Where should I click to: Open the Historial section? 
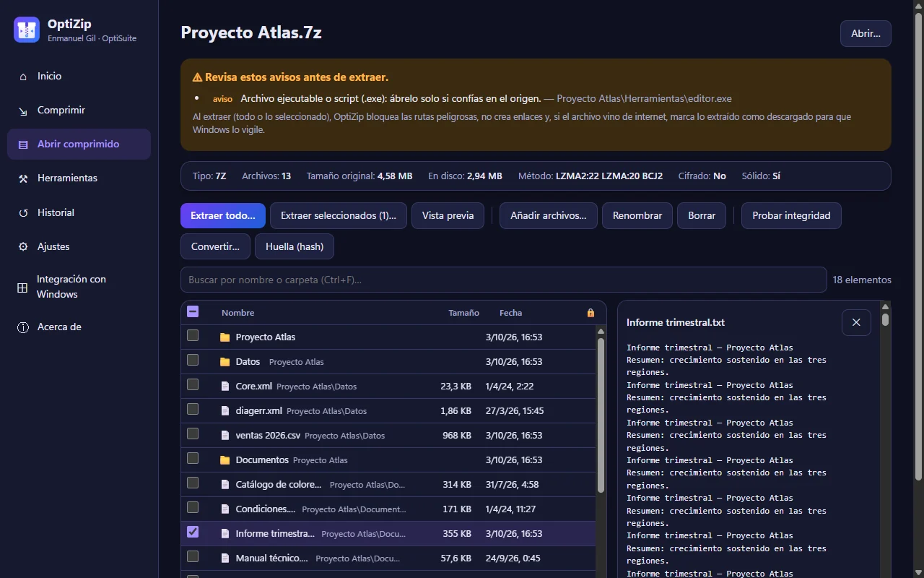(79, 213)
